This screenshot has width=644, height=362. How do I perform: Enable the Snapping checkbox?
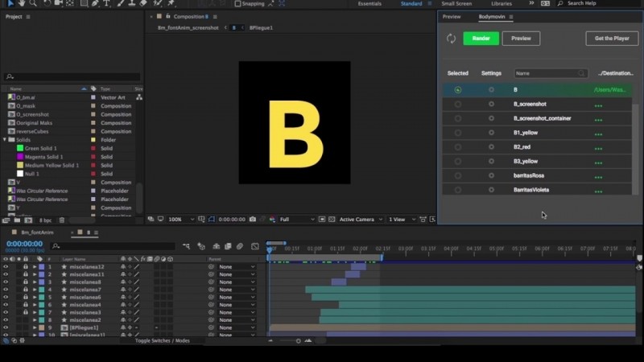pos(237,4)
